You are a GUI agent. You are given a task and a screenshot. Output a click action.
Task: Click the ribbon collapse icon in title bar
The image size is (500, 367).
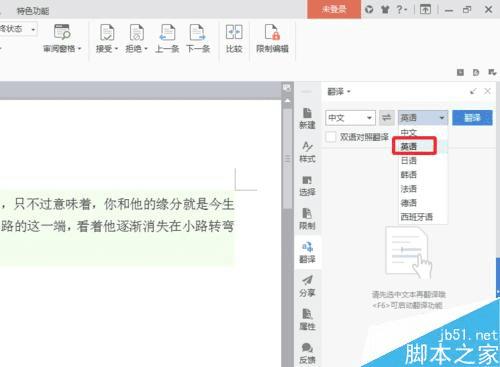(x=425, y=9)
